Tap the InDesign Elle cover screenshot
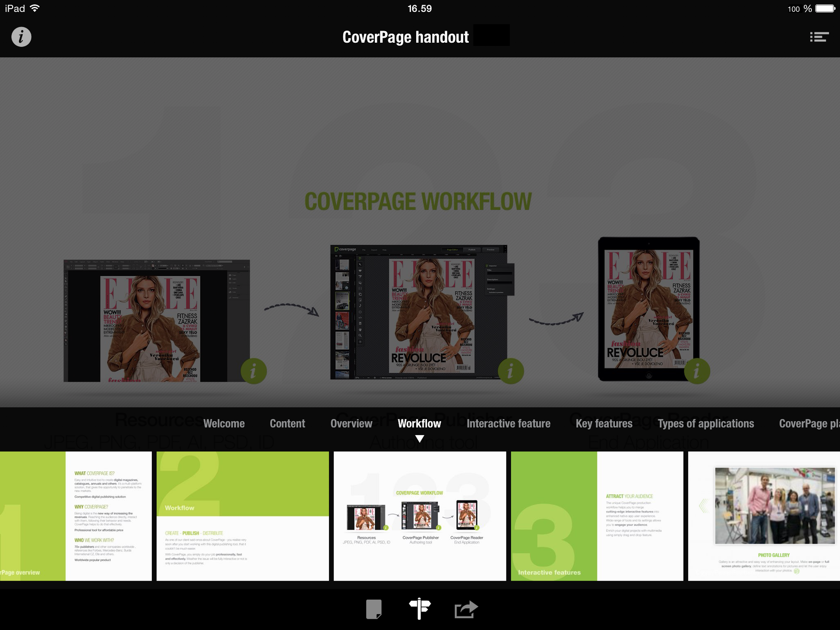Screen dimensions: 840x630 pyautogui.click(x=157, y=321)
